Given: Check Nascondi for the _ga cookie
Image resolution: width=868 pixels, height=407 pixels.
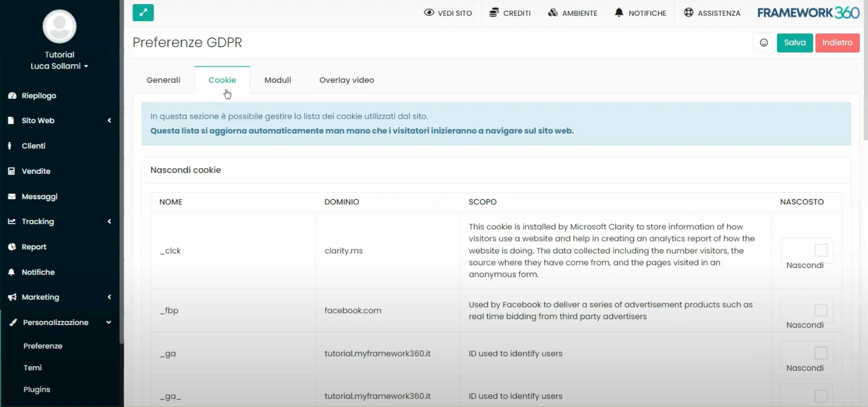Looking at the screenshot, I should coord(820,353).
